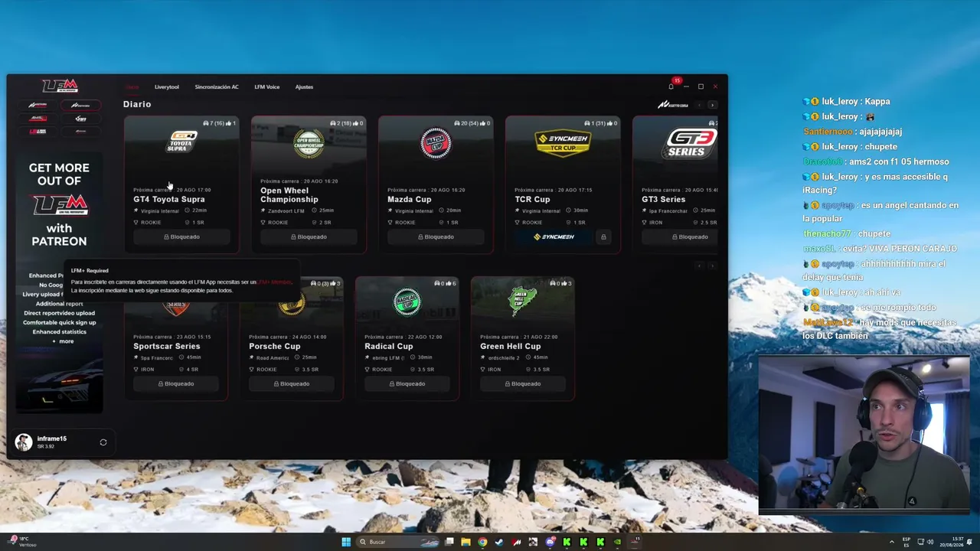Switch to the outlined Assetto Corsa sim button
Screen dimensions: 980x551
[80, 106]
